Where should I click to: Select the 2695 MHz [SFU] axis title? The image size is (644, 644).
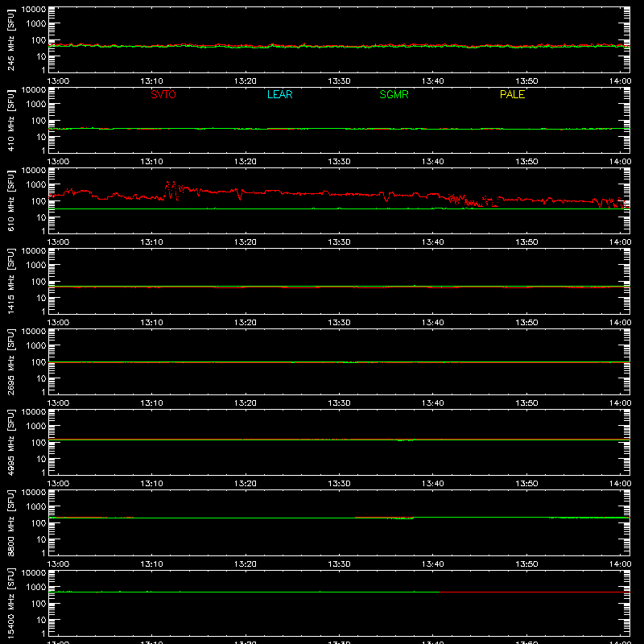[x=11, y=362]
